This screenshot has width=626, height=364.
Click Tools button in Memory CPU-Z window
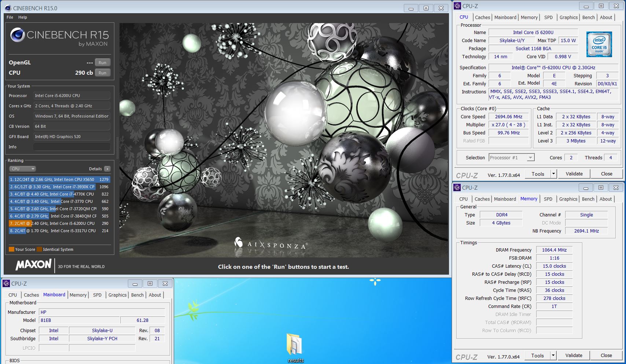[537, 356]
